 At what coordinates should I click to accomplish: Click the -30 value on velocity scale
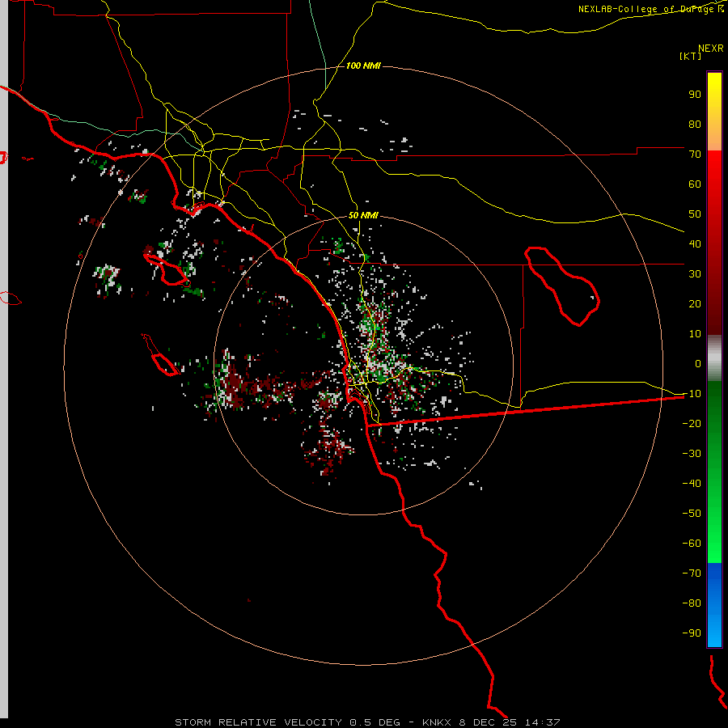[692, 453]
